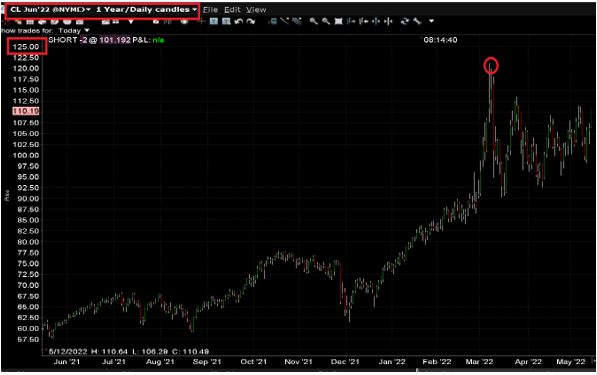This screenshot has width=597, height=375.
Task: Click the 125.00 price axis label
Action: pos(26,47)
